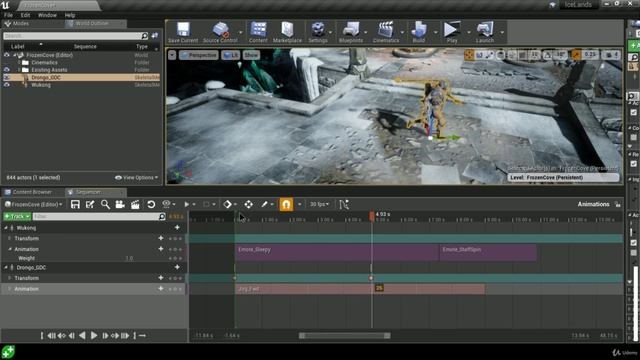Screen dimensions: 640x360
Task: Click the Launch toolbar button
Action: click(484, 32)
